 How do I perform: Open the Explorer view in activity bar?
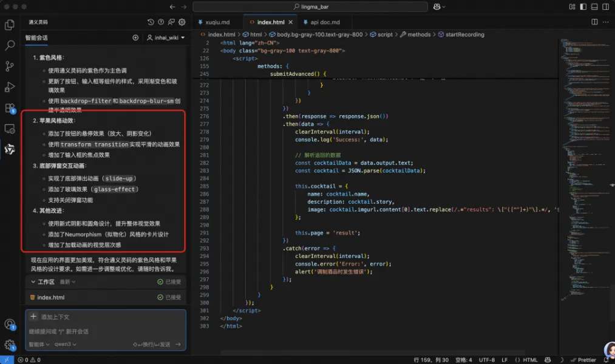click(10, 25)
